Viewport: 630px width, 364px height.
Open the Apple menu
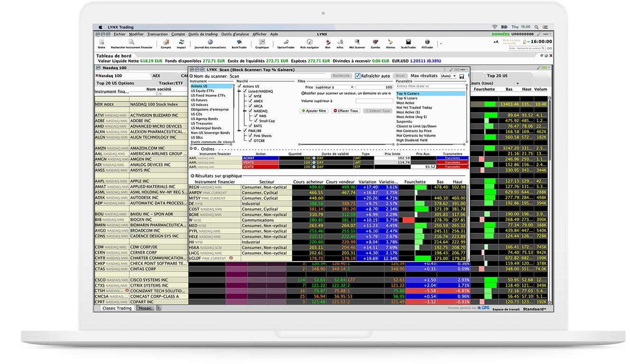pyautogui.click(x=100, y=27)
